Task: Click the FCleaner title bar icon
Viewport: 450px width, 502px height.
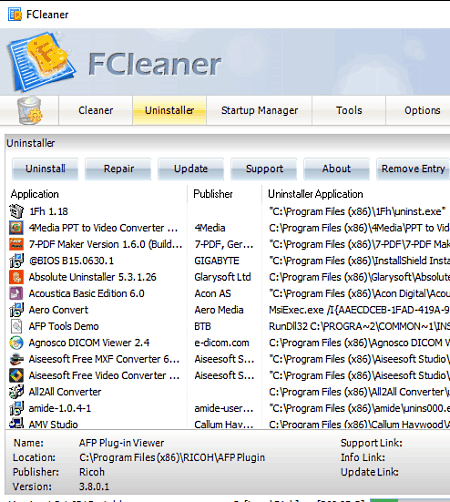Action: click(x=15, y=14)
